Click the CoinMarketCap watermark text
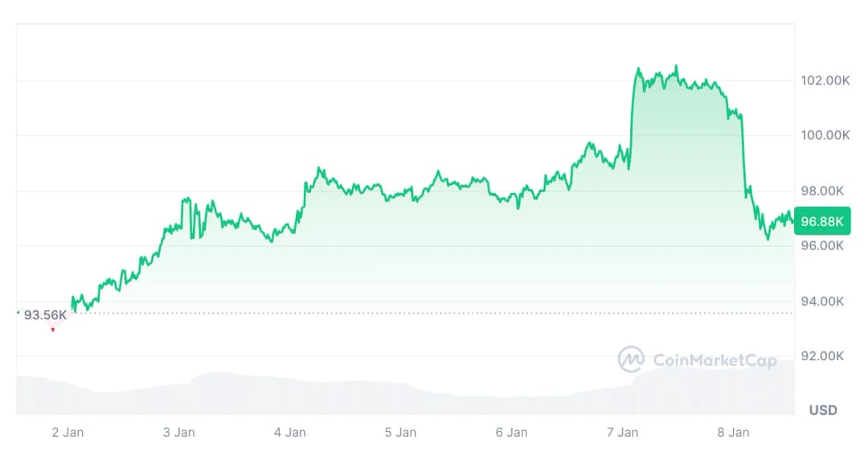 [x=714, y=360]
